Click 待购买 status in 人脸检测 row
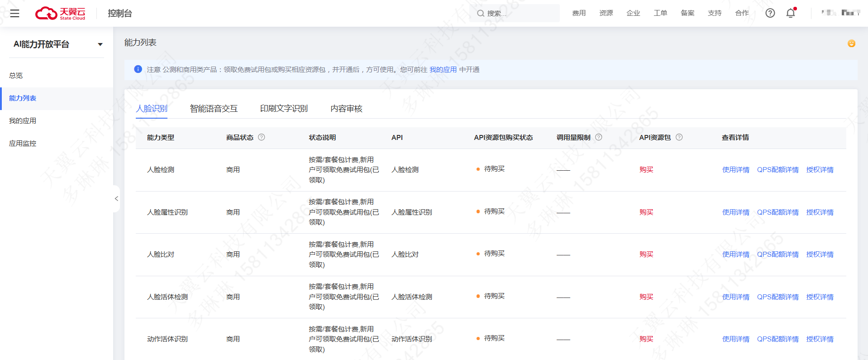Viewport: 868px width, 360px height. pyautogui.click(x=494, y=169)
